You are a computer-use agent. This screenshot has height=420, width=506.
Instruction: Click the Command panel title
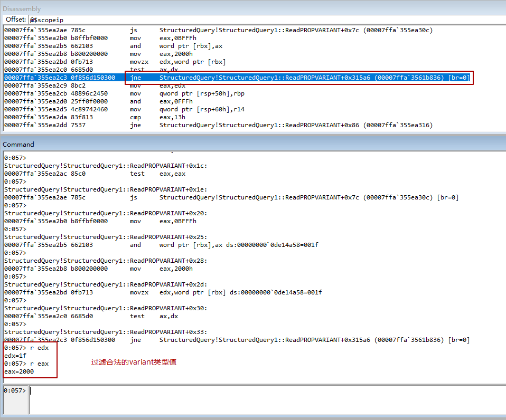pyautogui.click(x=18, y=145)
